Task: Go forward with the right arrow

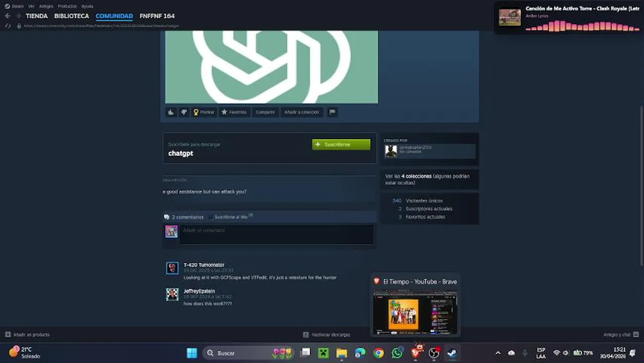Action: click(x=18, y=16)
